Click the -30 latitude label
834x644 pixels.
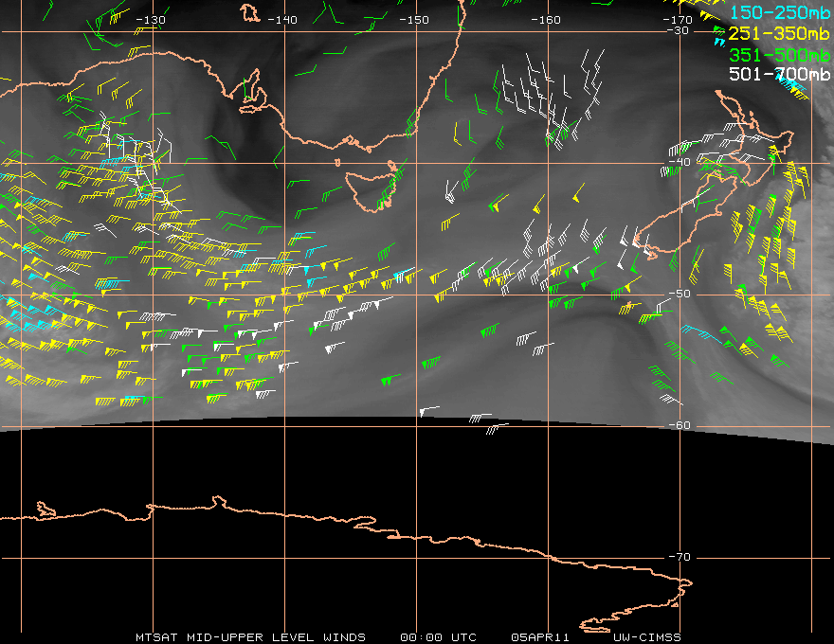point(679,30)
